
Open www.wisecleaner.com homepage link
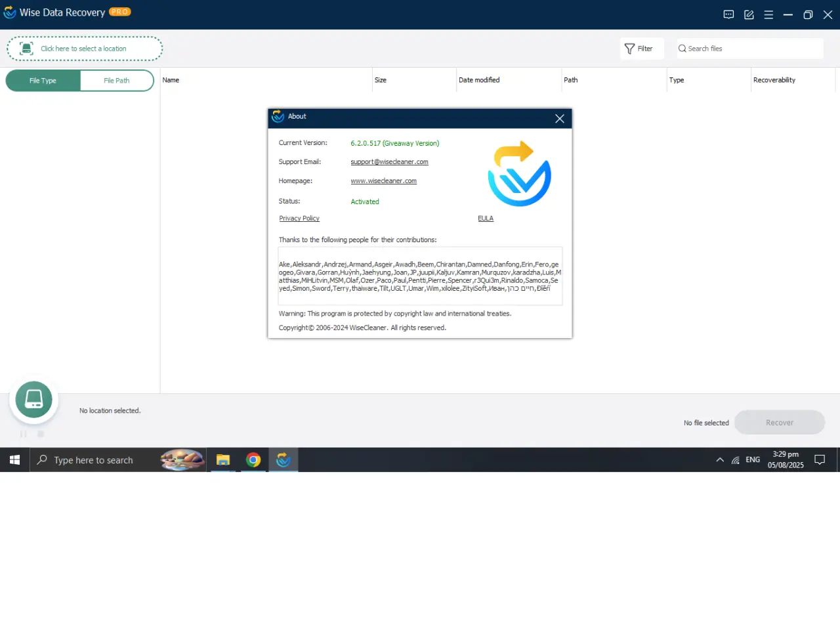[383, 181]
